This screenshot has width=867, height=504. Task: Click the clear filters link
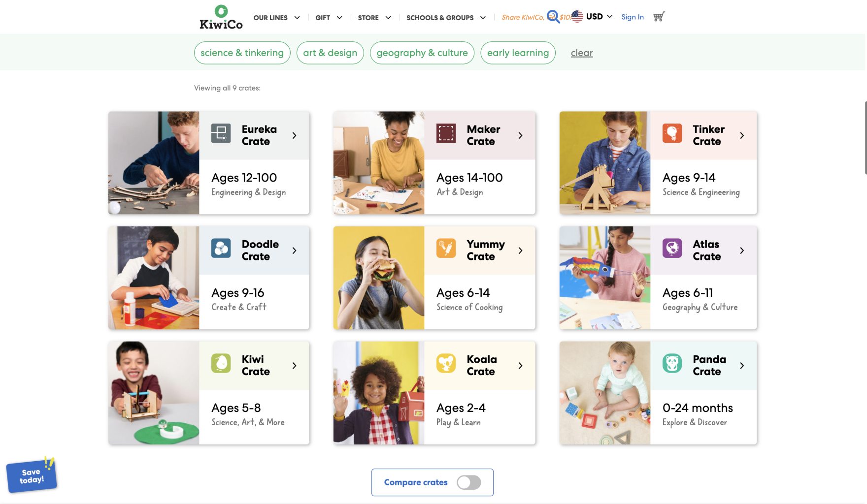[x=582, y=53]
